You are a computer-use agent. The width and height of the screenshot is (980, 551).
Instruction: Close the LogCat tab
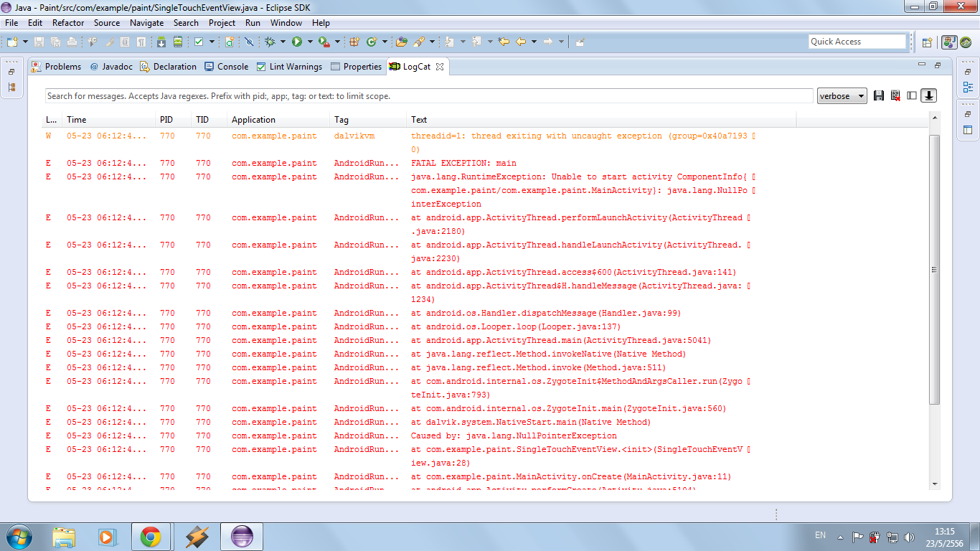point(440,67)
